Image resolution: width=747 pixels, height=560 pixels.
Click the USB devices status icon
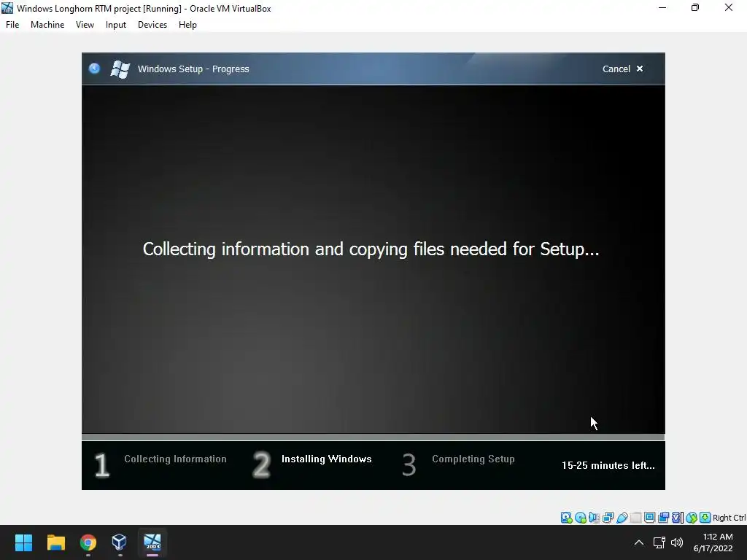click(622, 518)
